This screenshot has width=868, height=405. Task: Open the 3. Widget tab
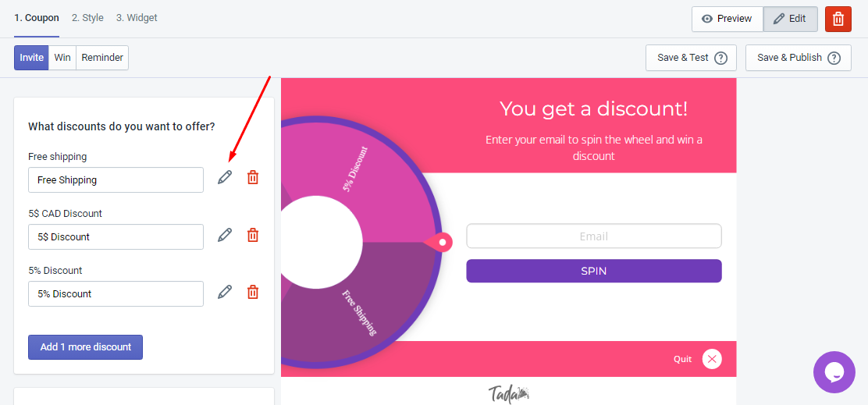point(137,18)
